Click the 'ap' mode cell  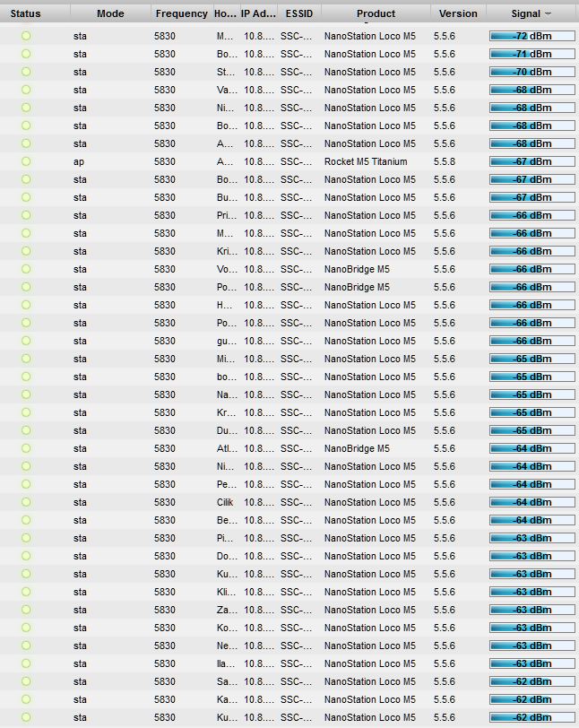[79, 161]
